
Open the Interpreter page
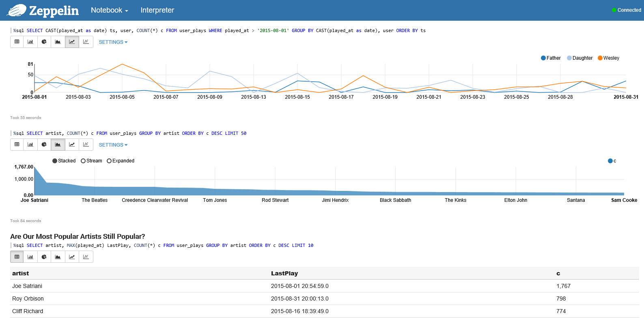(157, 10)
